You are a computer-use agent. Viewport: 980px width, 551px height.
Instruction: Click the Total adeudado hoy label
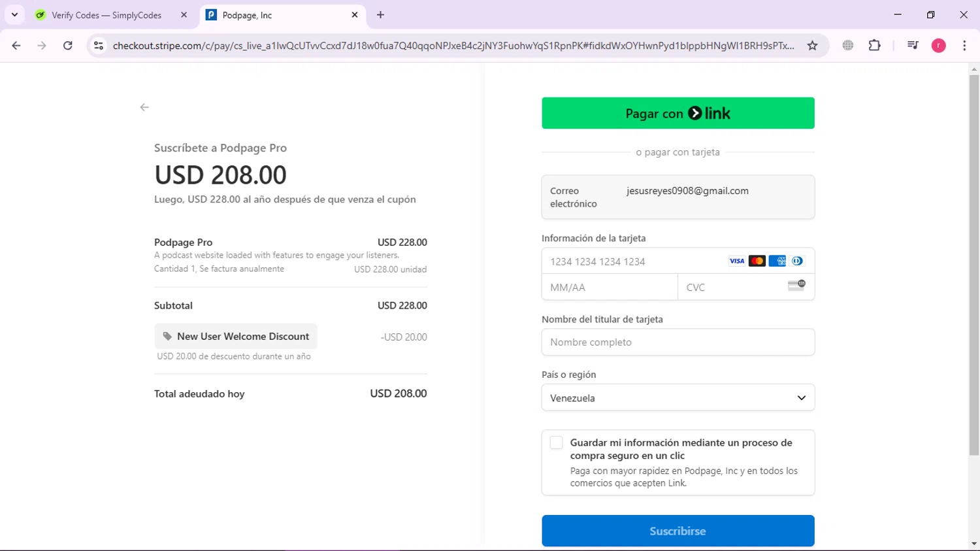(x=199, y=393)
